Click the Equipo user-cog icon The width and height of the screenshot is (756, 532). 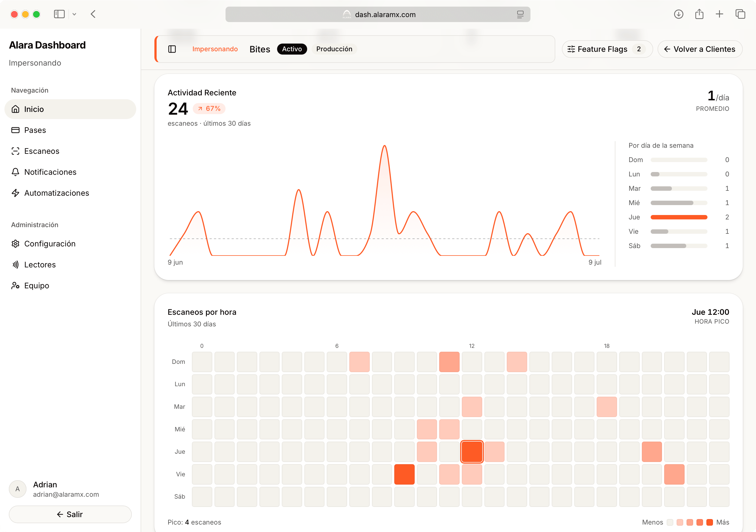point(15,285)
